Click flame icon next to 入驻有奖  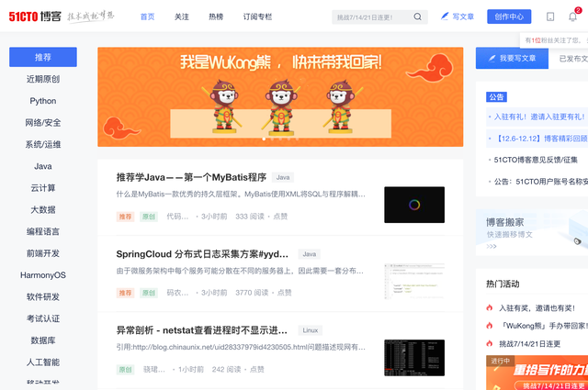[x=490, y=308]
